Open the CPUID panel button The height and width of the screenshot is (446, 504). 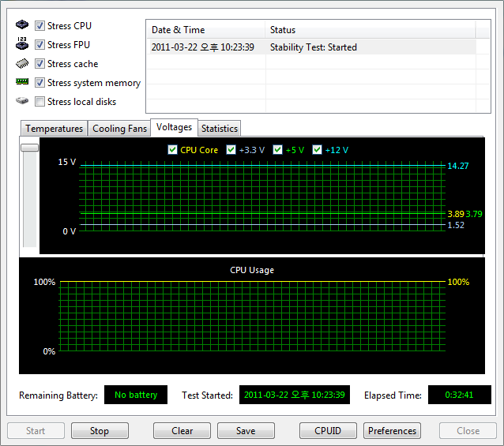point(328,430)
